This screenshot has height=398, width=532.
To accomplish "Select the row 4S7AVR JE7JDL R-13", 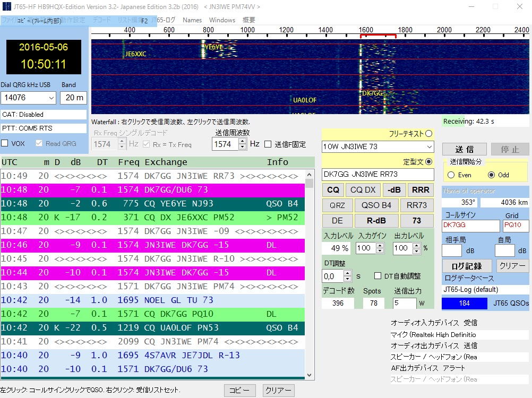I will pyautogui.click(x=153, y=356).
